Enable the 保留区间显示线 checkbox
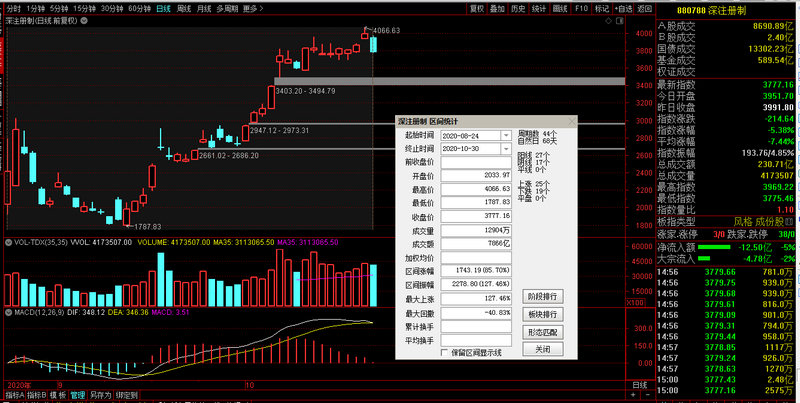 pos(446,352)
